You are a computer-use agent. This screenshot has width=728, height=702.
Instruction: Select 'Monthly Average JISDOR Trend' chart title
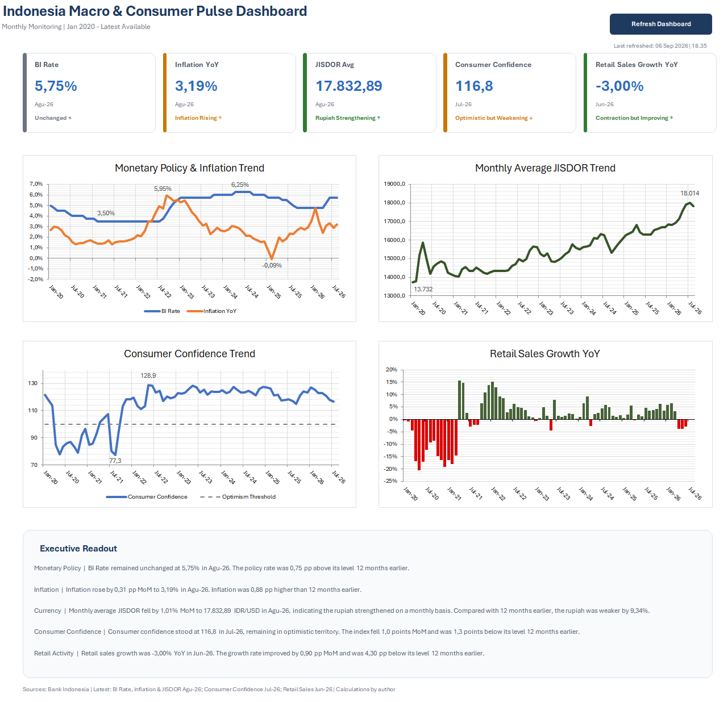click(545, 168)
